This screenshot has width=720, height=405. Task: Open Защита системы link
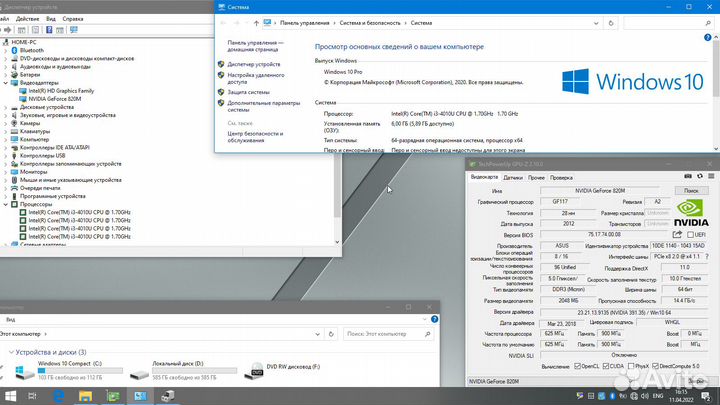(248, 92)
